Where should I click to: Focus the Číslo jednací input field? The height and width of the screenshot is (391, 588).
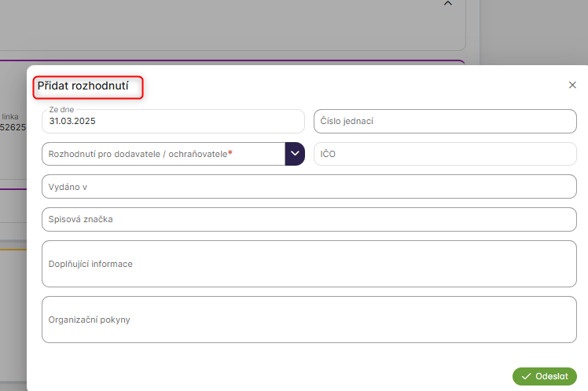445,122
